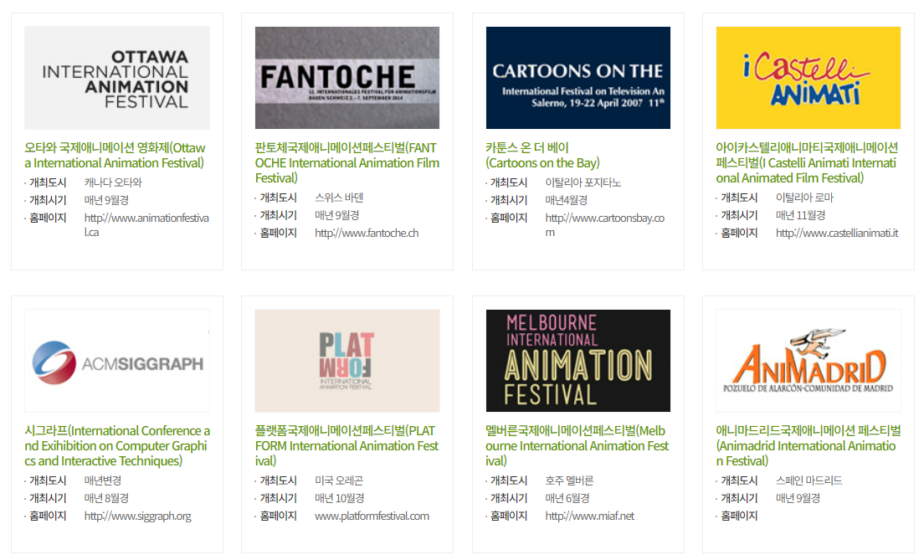924x560 pixels.
Task: Select the Melbourne International Animation Festival poster
Action: (x=578, y=361)
